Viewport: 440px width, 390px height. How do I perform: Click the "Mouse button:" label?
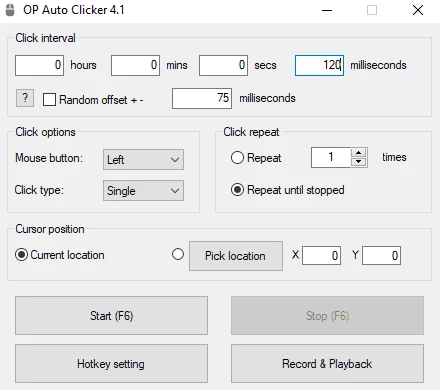[49, 158]
